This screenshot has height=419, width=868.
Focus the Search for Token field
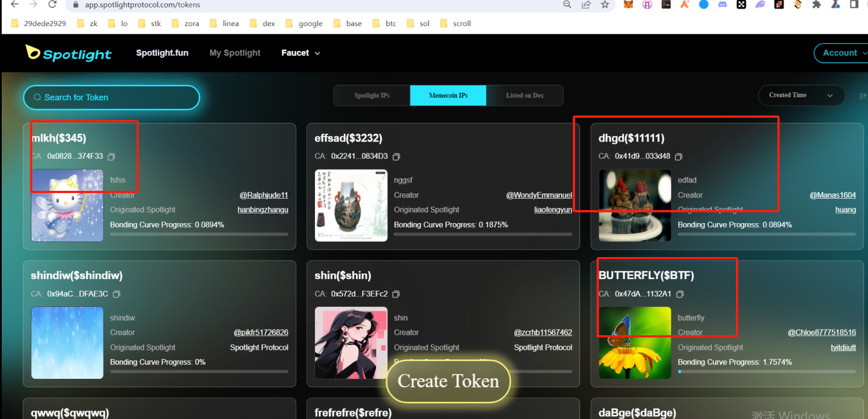tap(112, 97)
